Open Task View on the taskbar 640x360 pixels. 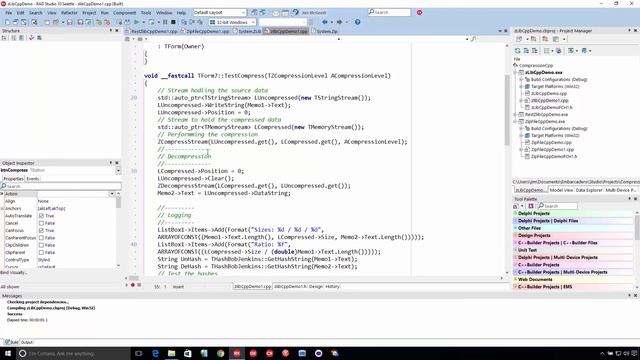[139, 353]
